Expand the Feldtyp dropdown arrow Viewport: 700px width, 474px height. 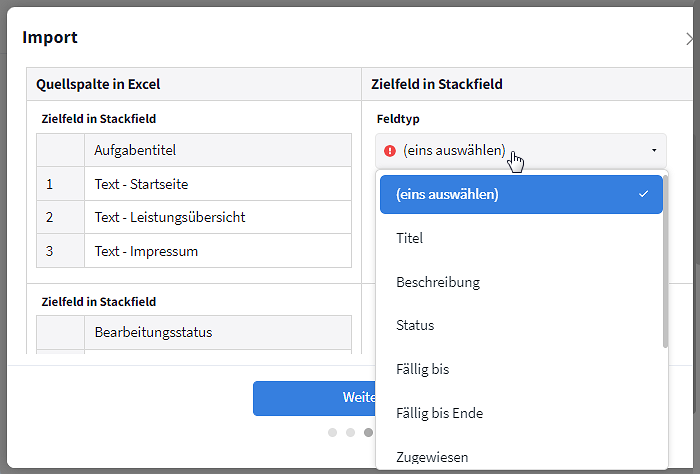654,151
